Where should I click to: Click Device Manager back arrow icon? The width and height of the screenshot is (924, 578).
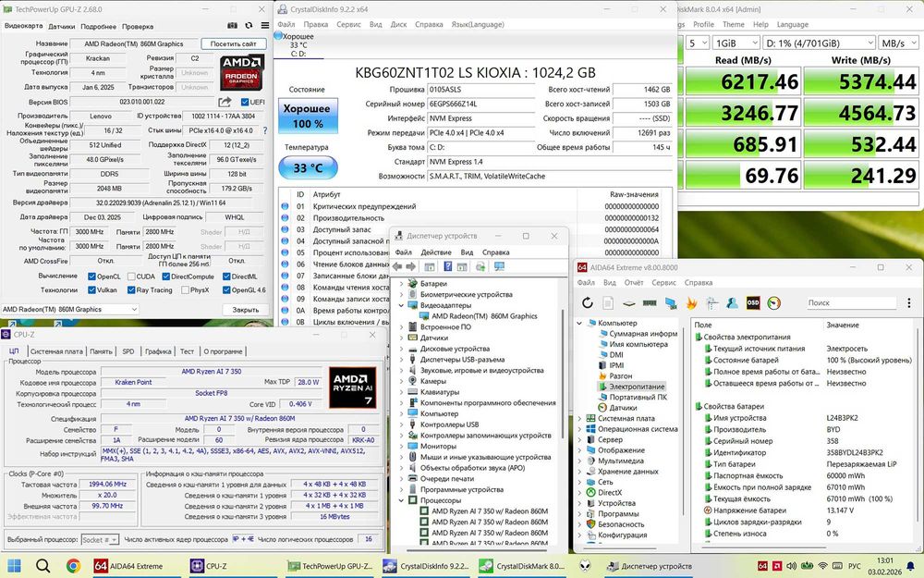pos(397,267)
